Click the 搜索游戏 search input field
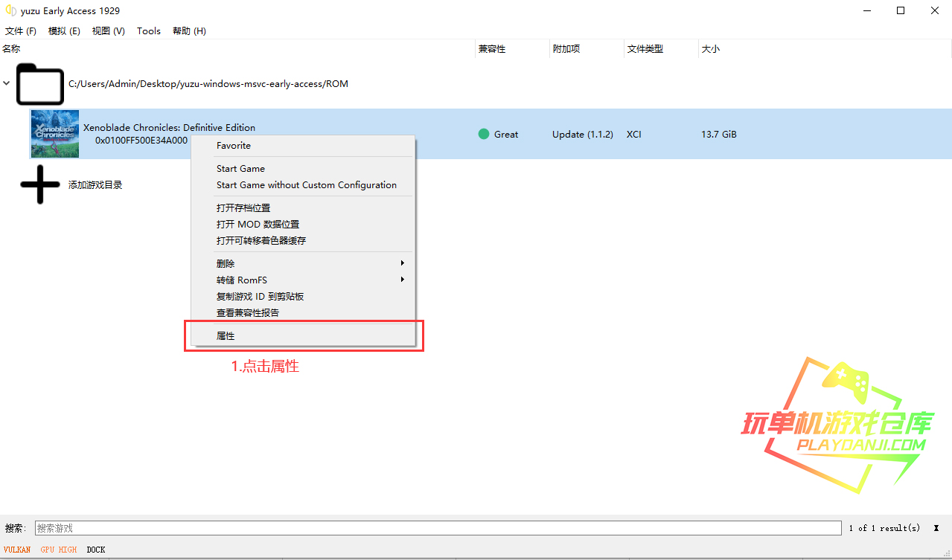Viewport: 952px width, 560px height. pos(438,528)
